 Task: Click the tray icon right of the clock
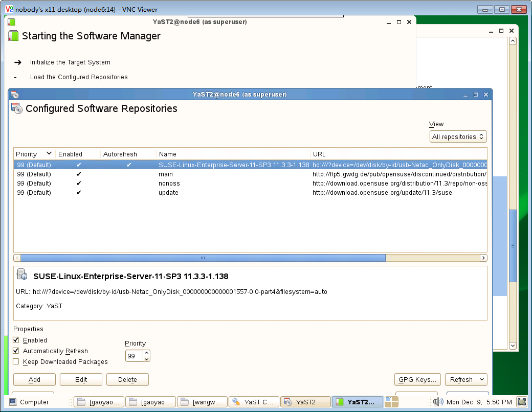coord(521,402)
